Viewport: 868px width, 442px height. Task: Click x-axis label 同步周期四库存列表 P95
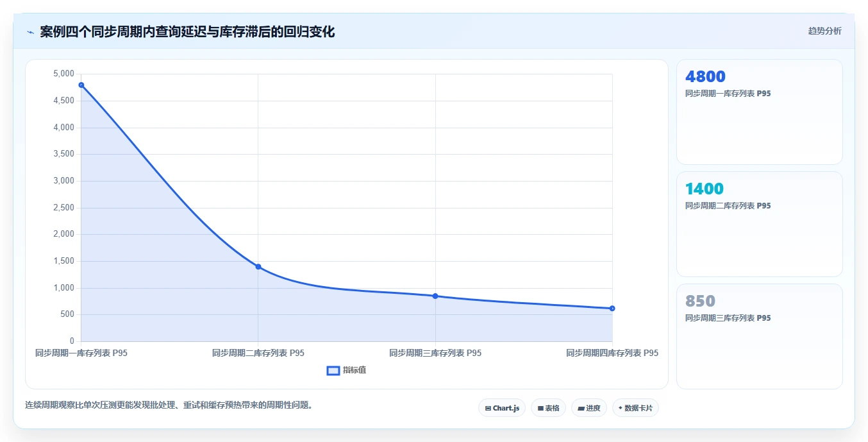point(612,353)
